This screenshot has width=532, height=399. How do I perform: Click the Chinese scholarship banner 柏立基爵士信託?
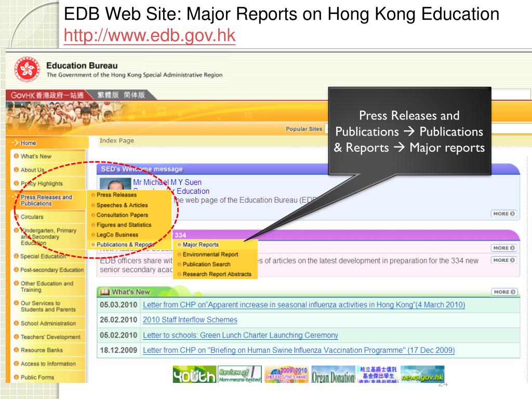point(378,374)
